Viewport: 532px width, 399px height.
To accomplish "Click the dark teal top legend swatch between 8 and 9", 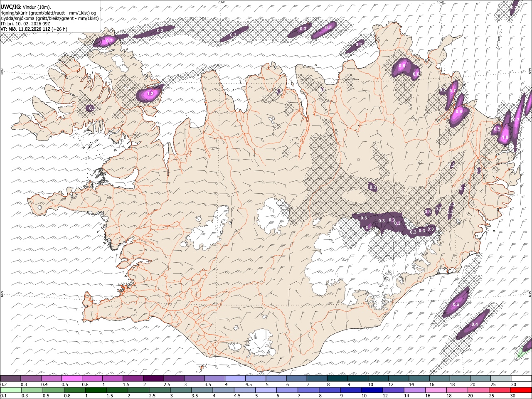I will (337, 379).
